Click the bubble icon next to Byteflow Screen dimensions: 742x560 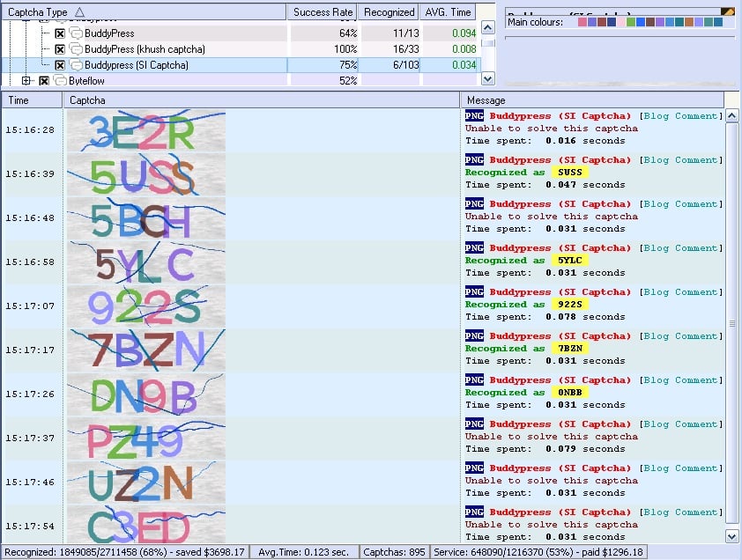coord(60,81)
